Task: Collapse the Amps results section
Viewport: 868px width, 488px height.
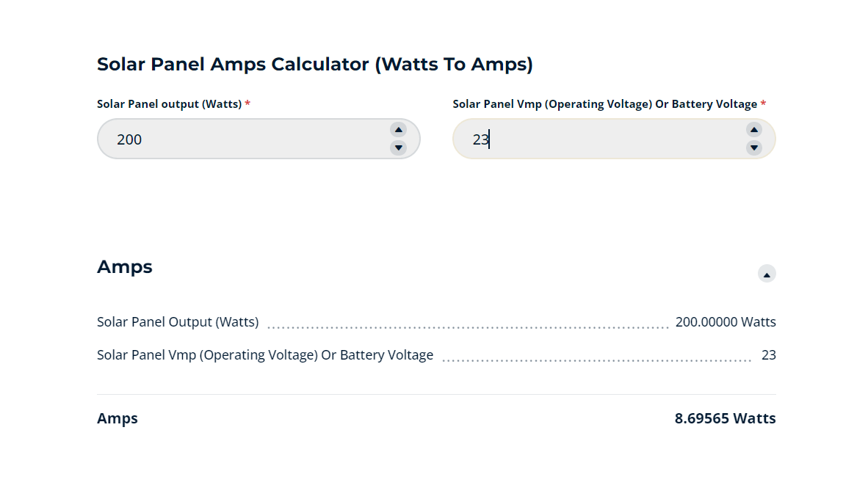Action: point(767,273)
